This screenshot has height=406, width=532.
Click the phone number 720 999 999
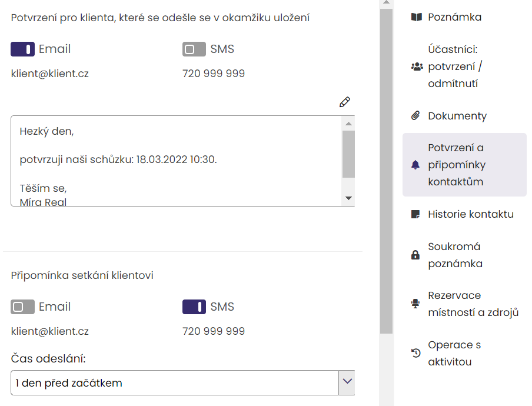(x=214, y=73)
